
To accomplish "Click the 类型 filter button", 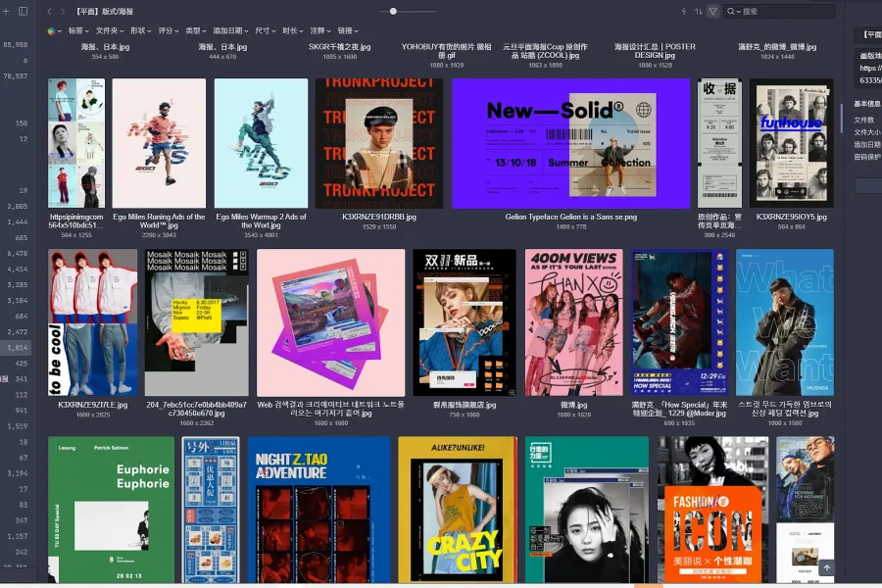I will point(196,31).
